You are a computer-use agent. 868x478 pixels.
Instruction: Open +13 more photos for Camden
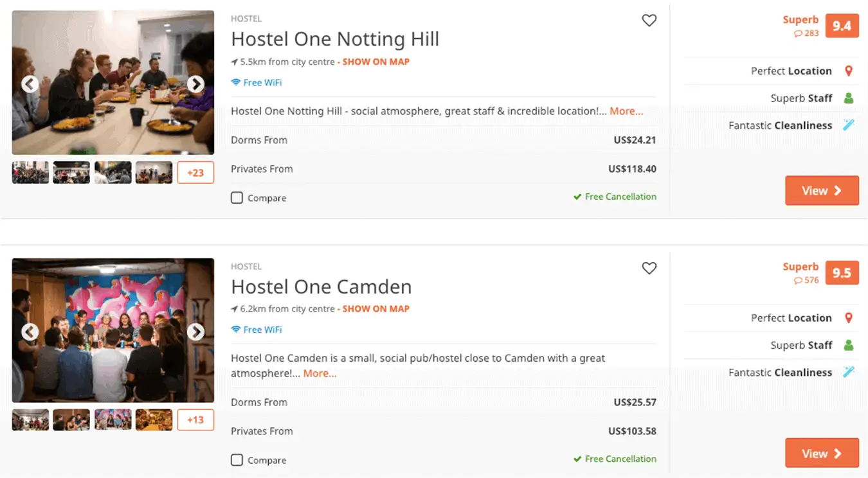pyautogui.click(x=195, y=420)
